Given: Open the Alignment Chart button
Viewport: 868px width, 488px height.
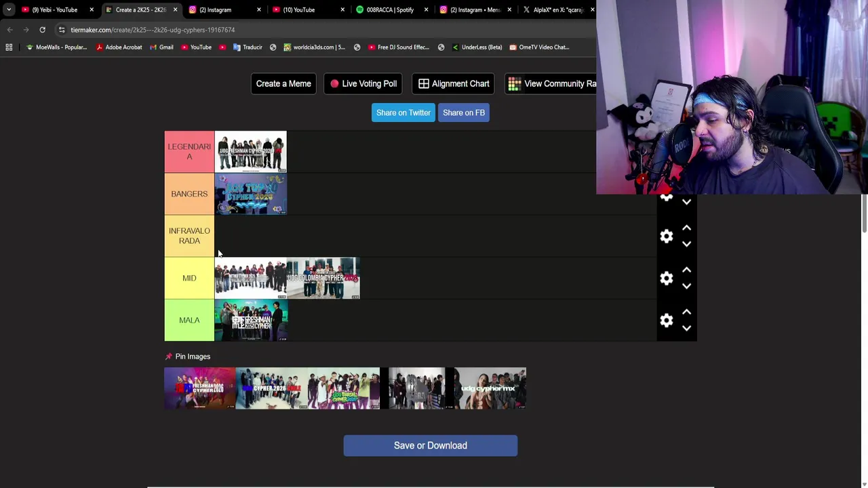Looking at the screenshot, I should (x=454, y=83).
